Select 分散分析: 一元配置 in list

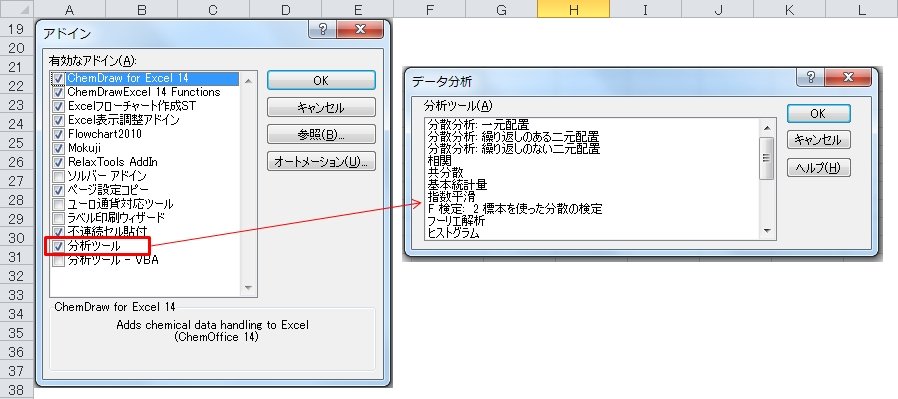point(478,125)
